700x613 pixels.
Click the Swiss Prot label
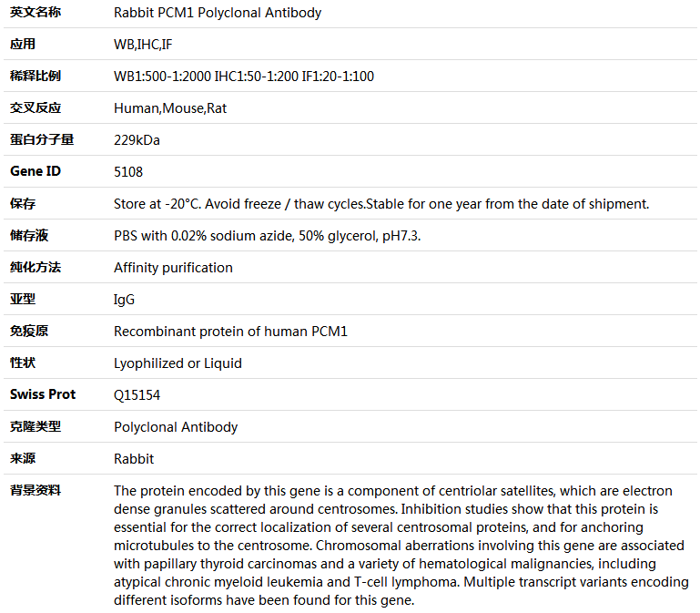[x=43, y=394]
